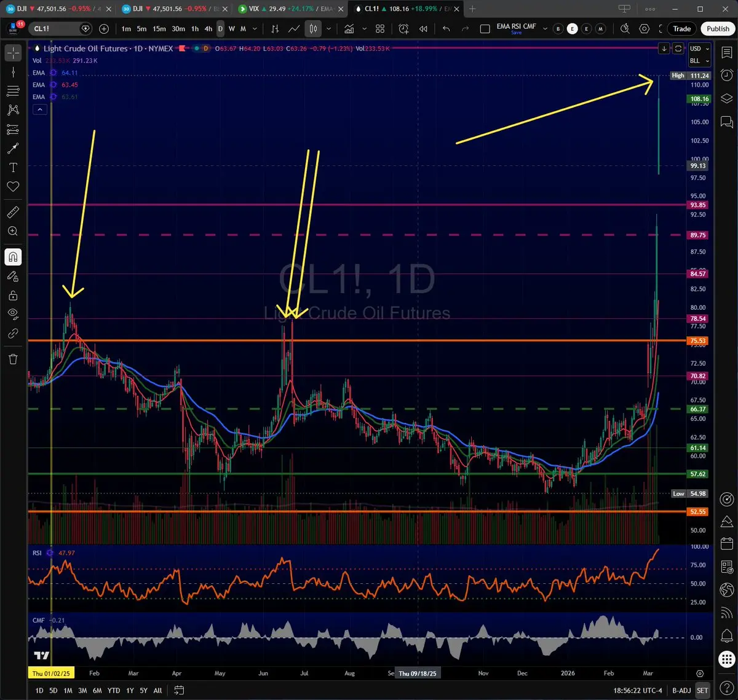
Task: Select the candlestick chart style
Action: point(314,29)
